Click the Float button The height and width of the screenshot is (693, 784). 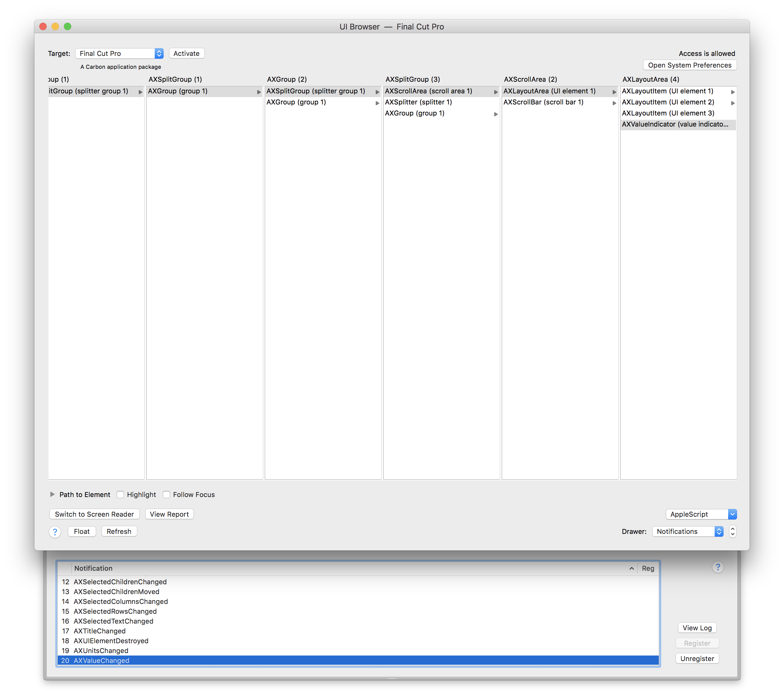(81, 531)
